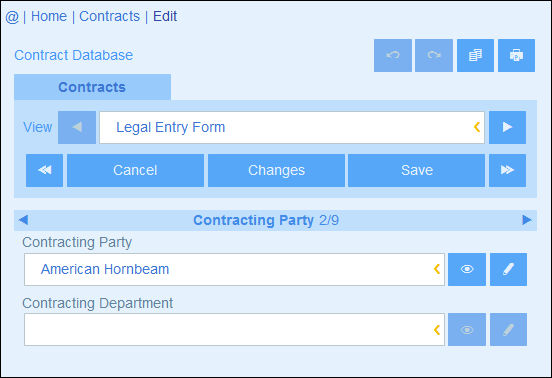Click the redo arrow icon
Image resolution: width=552 pixels, height=378 pixels.
click(x=434, y=55)
